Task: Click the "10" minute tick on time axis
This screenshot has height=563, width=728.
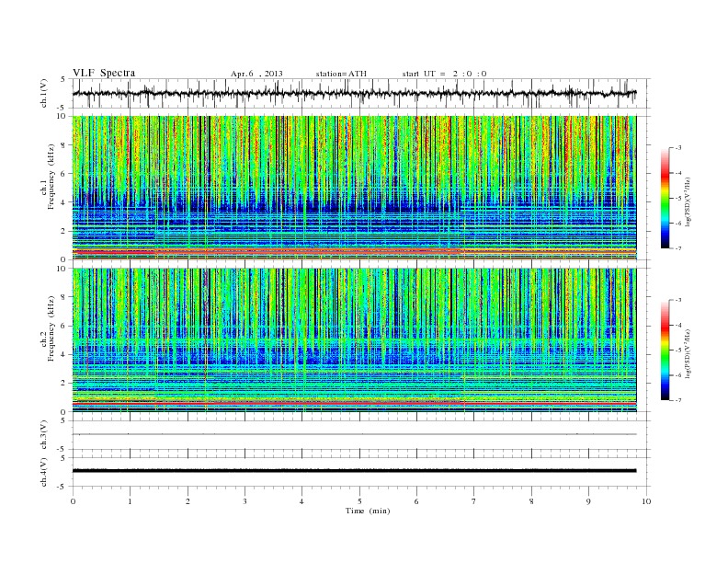Action: [x=646, y=501]
